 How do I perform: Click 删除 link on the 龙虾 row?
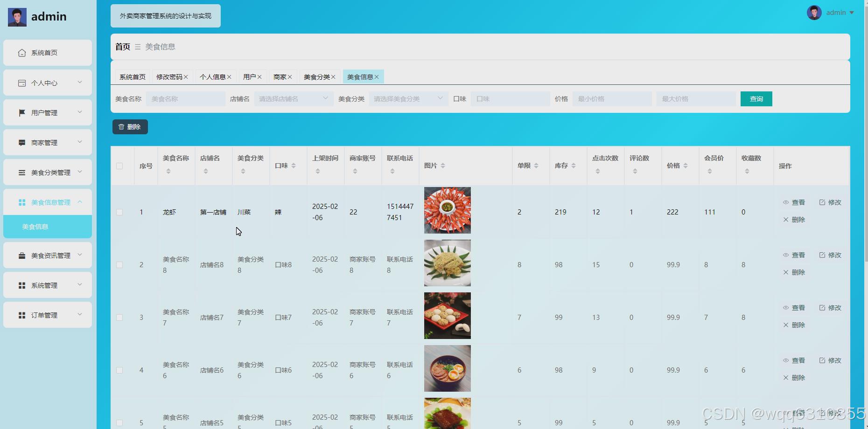pos(798,219)
